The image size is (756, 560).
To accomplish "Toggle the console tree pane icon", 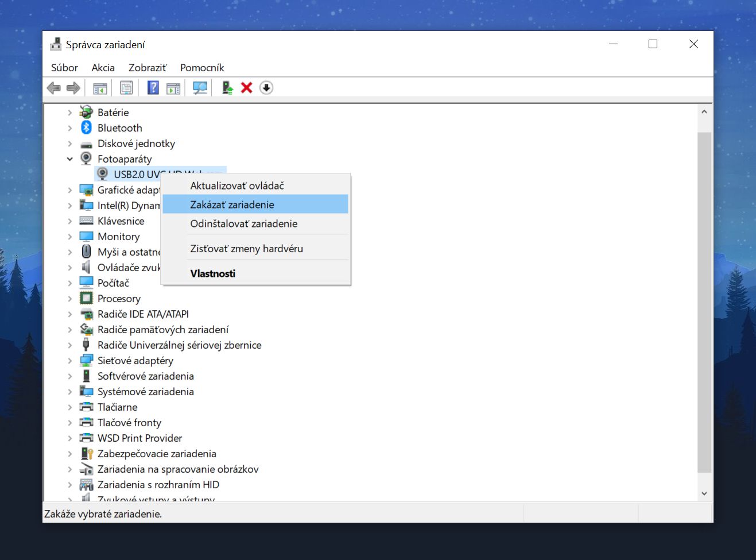I will pos(100,88).
